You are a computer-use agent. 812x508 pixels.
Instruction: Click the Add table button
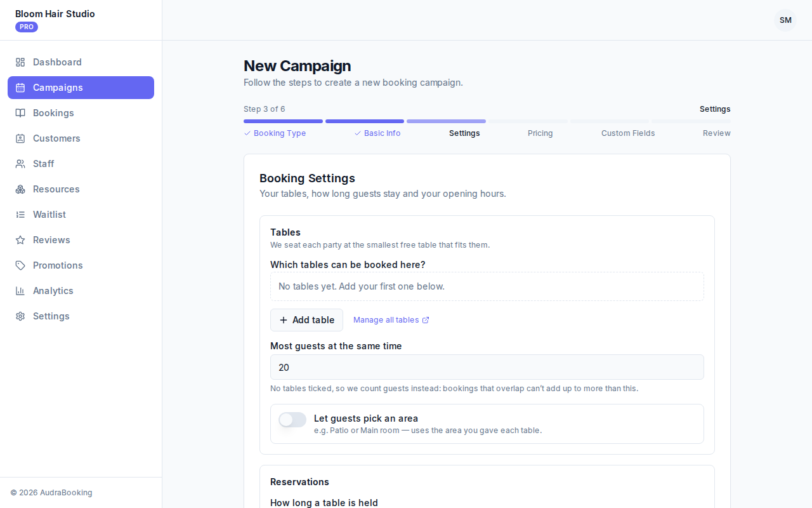coord(306,320)
